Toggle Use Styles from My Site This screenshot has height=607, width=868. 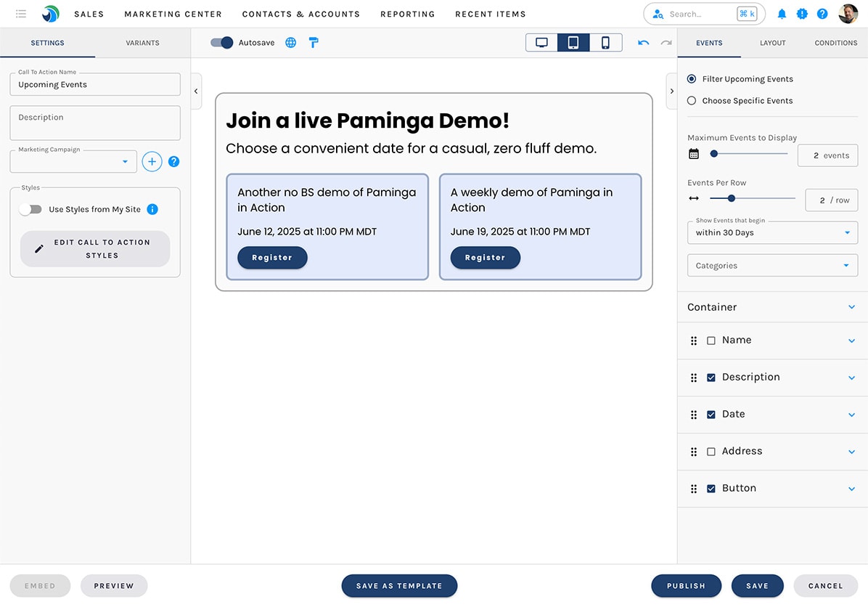[30, 208]
